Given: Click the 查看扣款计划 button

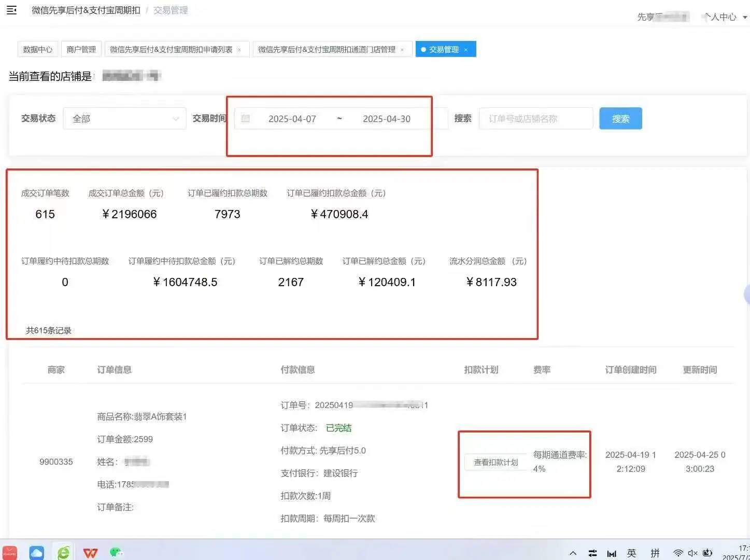Looking at the screenshot, I should [x=496, y=462].
